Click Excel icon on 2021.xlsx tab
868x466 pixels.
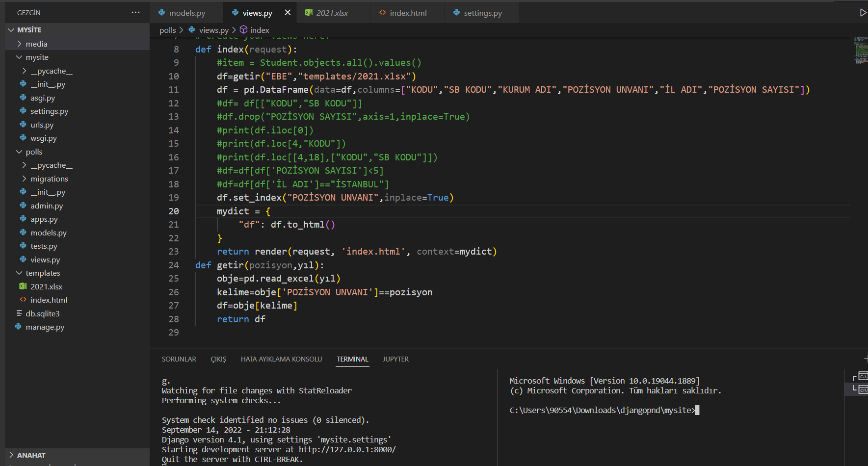point(309,13)
